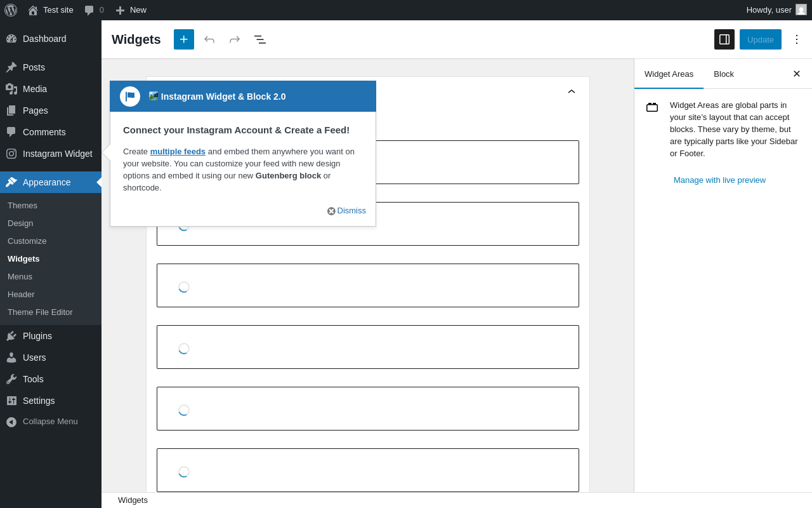This screenshot has height=508, width=812.
Task: Click New in the admin bar
Action: [131, 10]
